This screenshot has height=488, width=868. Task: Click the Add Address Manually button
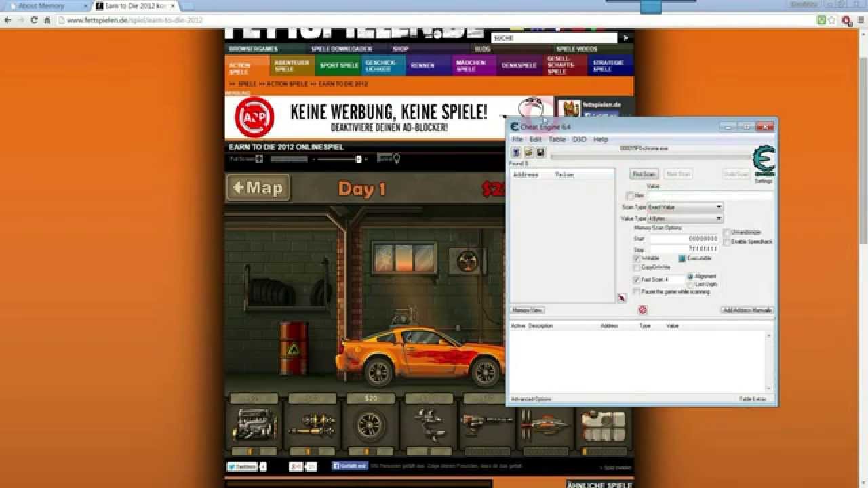(747, 310)
